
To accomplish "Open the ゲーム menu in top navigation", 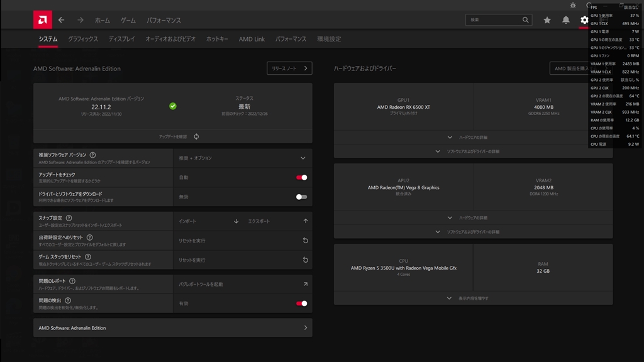I will point(128,20).
